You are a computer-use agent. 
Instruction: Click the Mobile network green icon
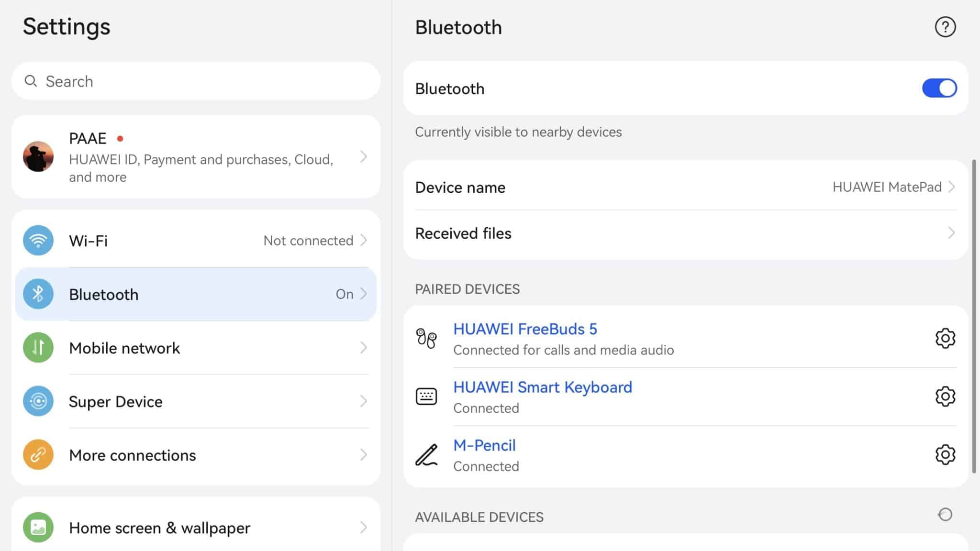point(38,348)
